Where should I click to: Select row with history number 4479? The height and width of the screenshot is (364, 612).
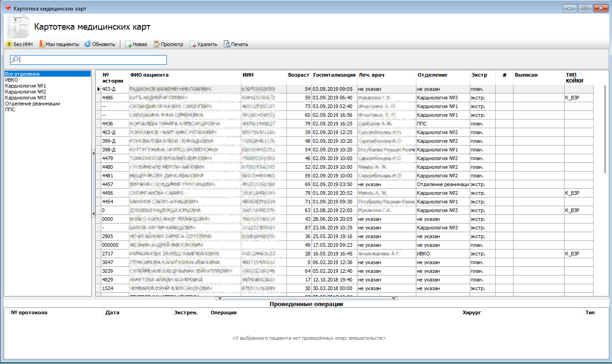click(x=344, y=158)
